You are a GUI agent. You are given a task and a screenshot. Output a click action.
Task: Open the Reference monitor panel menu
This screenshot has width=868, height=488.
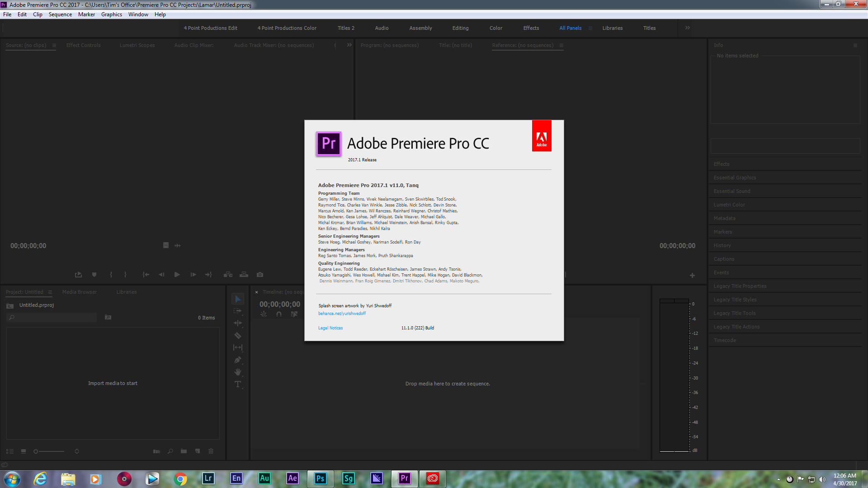(561, 45)
